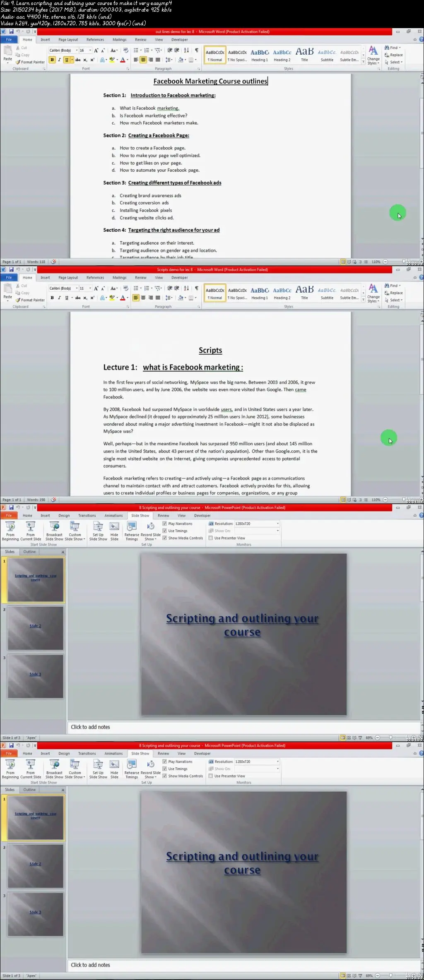Click From Current Slide in the lower PowerPoint window
This screenshot has width=424, height=980.
coord(31,769)
